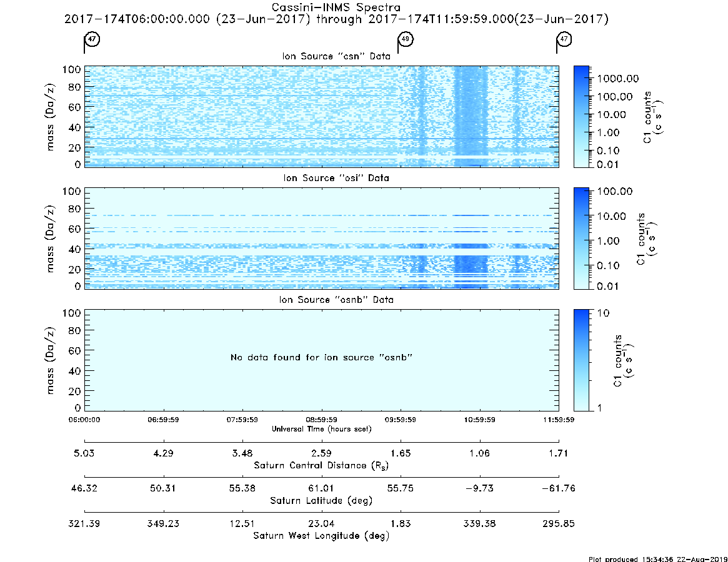Click the Ion Source "osnb" Data heading
The width and height of the screenshot is (728, 562).
coord(336,300)
